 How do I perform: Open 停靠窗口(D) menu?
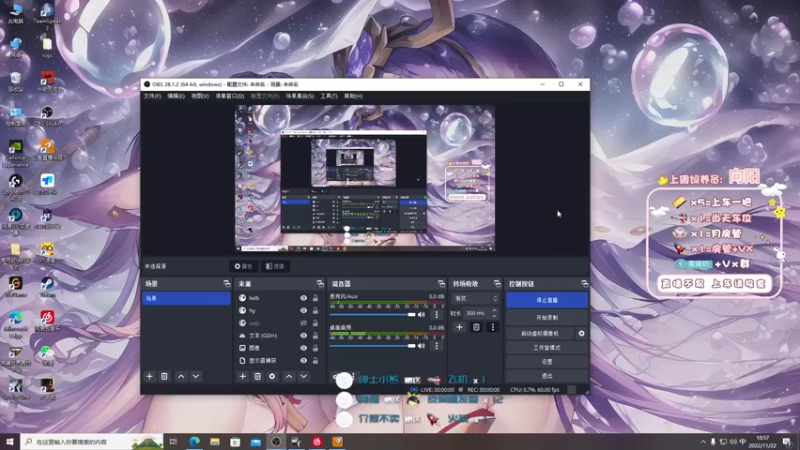[x=230, y=96]
